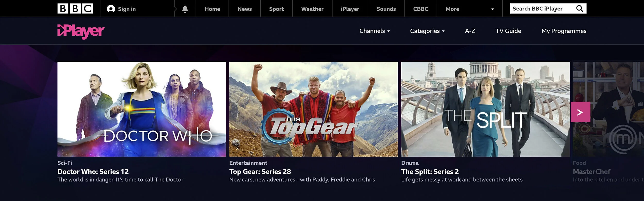Image resolution: width=644 pixels, height=201 pixels.
Task: Open the Weather section
Action: (x=312, y=9)
